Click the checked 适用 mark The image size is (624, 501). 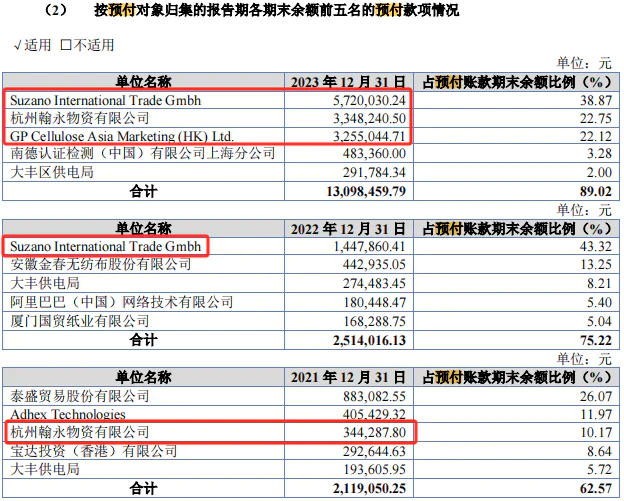[19, 45]
